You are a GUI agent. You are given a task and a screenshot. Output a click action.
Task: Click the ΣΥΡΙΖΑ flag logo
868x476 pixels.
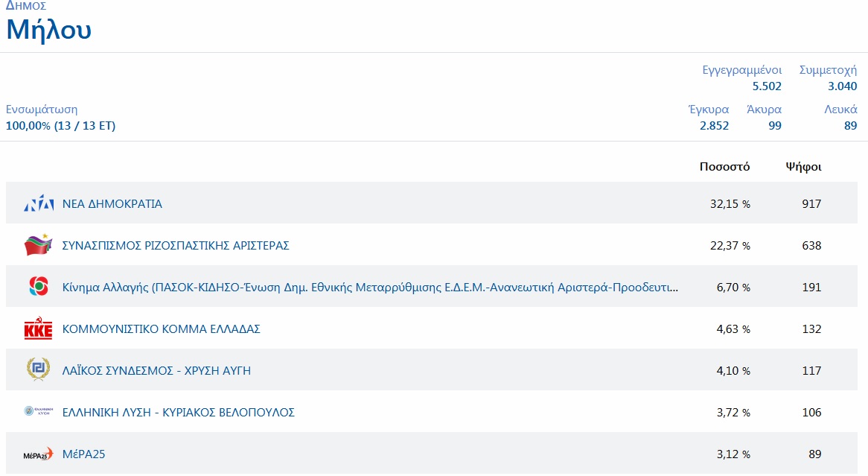click(x=39, y=245)
